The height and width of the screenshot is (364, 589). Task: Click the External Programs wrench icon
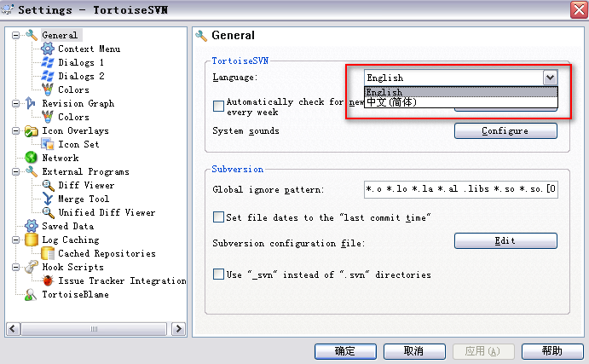(32, 171)
